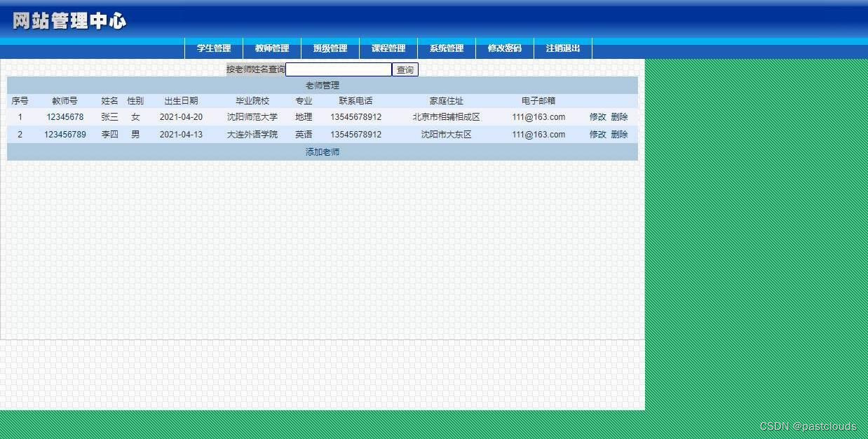This screenshot has width=868, height=439.
Task: Click birth date 2021-04-13
Action: 181,135
